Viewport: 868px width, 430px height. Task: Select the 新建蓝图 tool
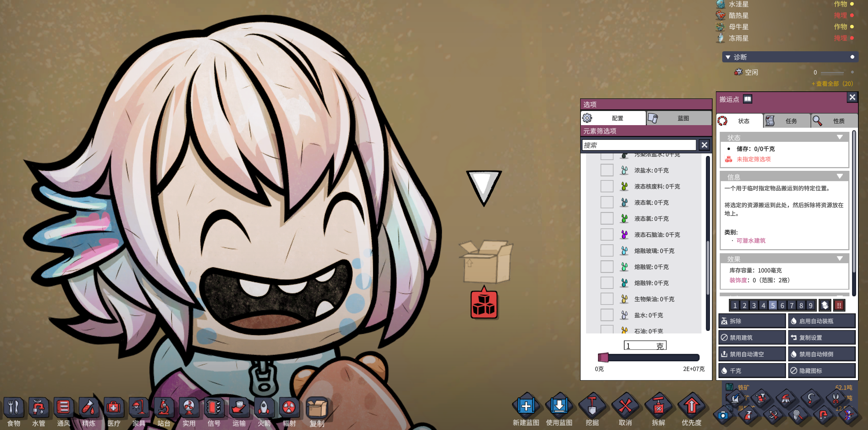[x=526, y=410]
